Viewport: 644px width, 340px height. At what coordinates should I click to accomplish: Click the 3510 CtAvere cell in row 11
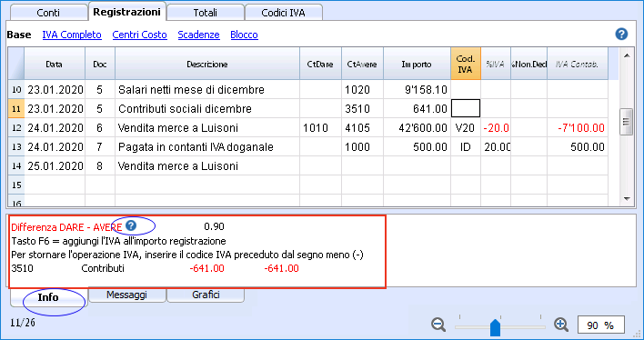[362, 109]
